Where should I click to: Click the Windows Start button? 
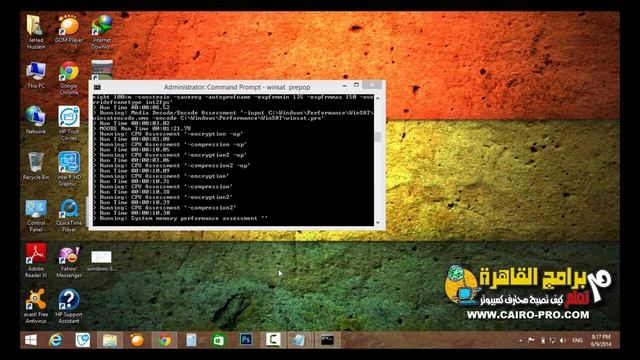(x=31, y=340)
